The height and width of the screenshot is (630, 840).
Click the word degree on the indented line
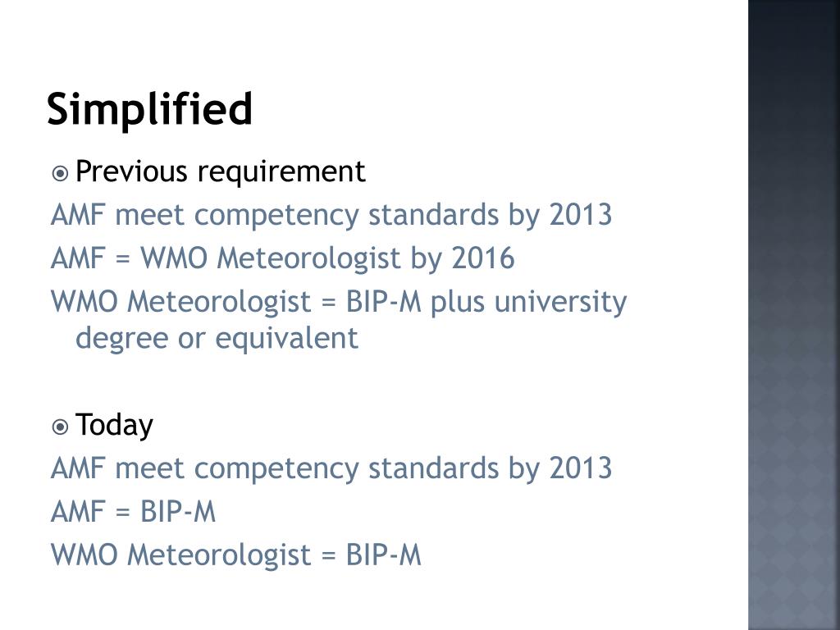[x=121, y=339]
